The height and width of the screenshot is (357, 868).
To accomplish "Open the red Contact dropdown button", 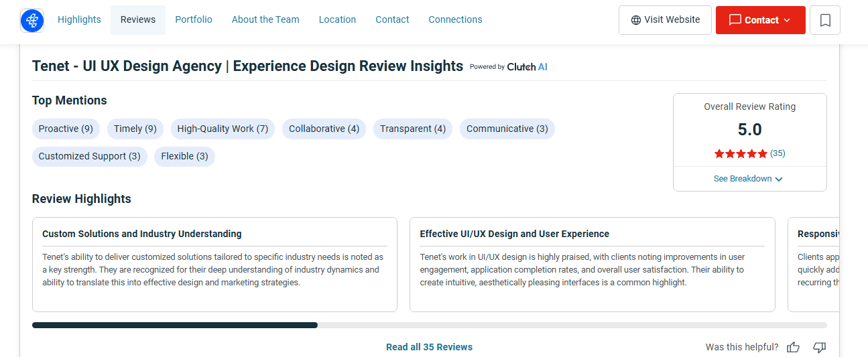I will tap(760, 20).
